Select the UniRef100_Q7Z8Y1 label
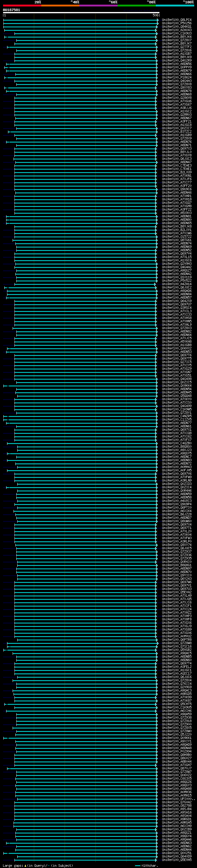This screenshot has height=868, width=197. coord(177,413)
